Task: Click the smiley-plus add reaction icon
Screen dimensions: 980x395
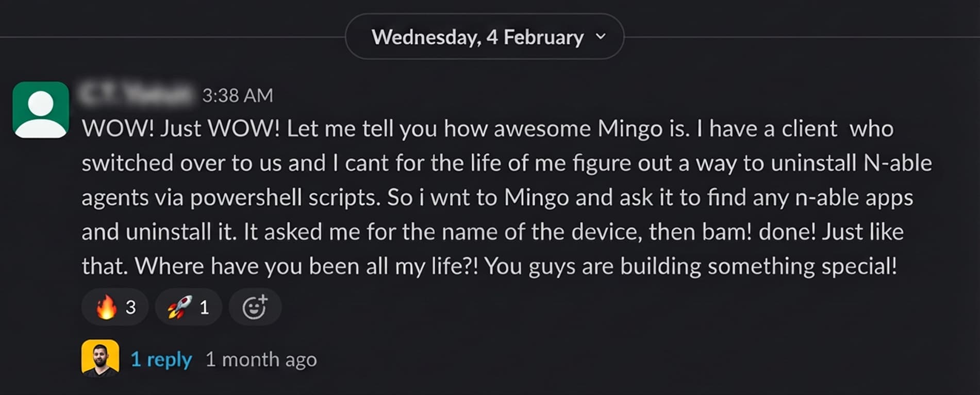Action: pos(255,306)
